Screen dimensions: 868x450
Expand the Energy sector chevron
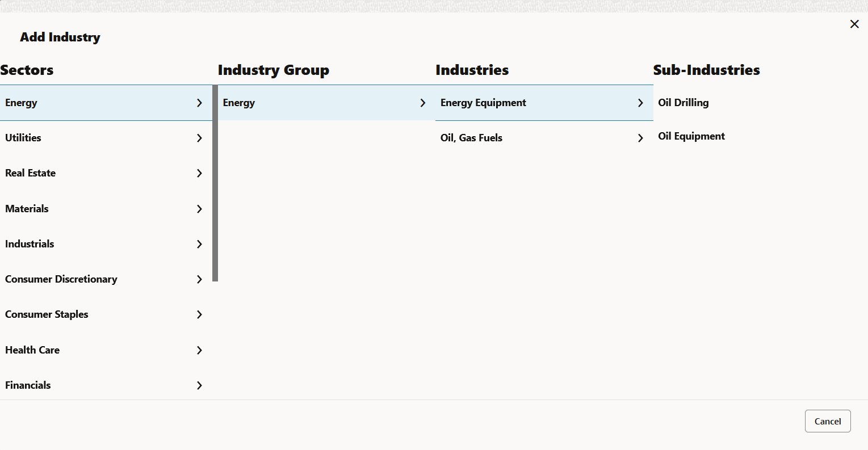click(x=199, y=103)
